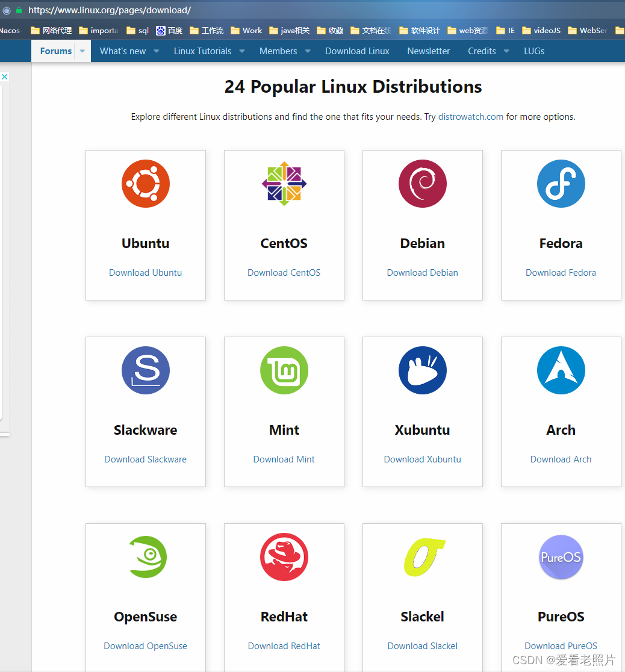
Task: Open the LUGs nav item
Action: point(534,51)
